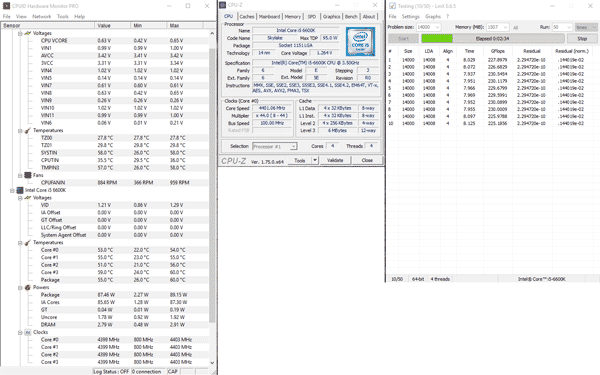Click the greyed Start button in LinX
The width and height of the screenshot is (600, 375).
click(x=403, y=39)
